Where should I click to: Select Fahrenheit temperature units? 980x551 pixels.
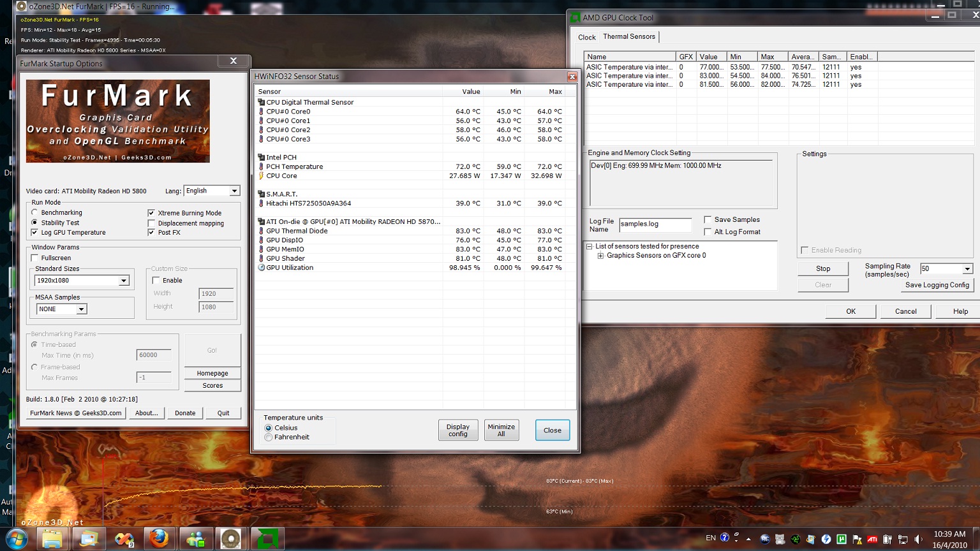pyautogui.click(x=269, y=437)
